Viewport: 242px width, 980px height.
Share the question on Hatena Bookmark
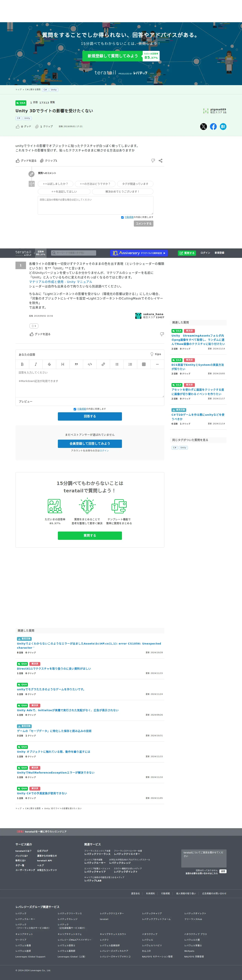click(223, 127)
